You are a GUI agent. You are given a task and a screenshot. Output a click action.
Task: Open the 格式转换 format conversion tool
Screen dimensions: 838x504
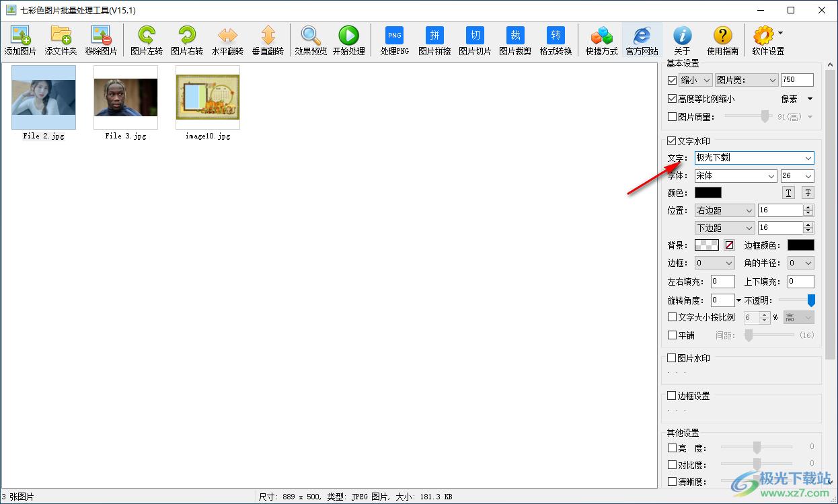click(x=556, y=40)
